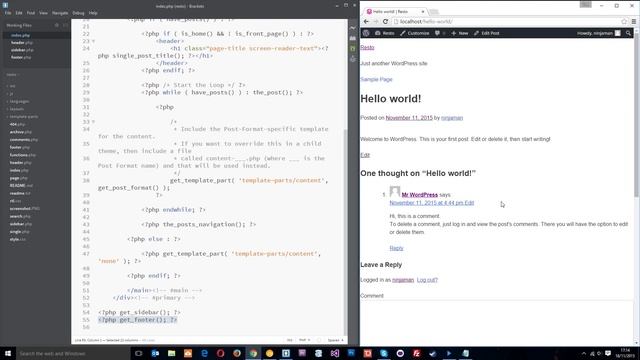This screenshot has width=640, height=360.
Task: Open the Help menu in Brackets
Action: [x=93, y=13]
